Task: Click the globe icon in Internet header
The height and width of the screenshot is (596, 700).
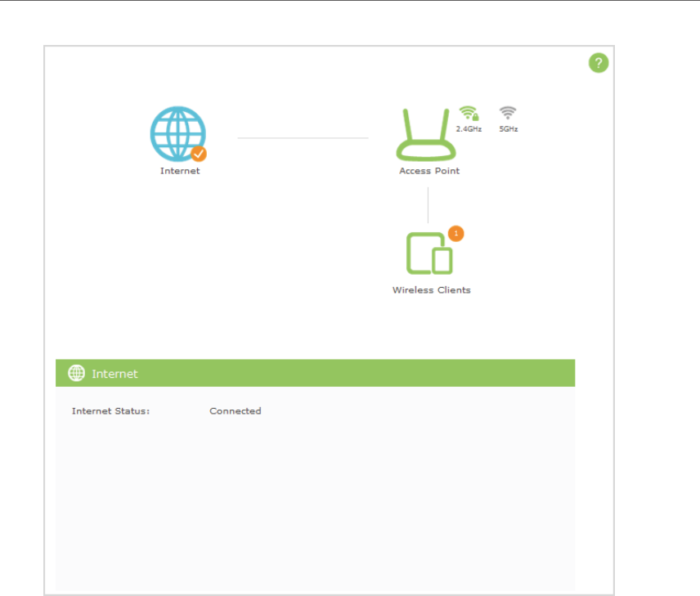Action: [76, 374]
